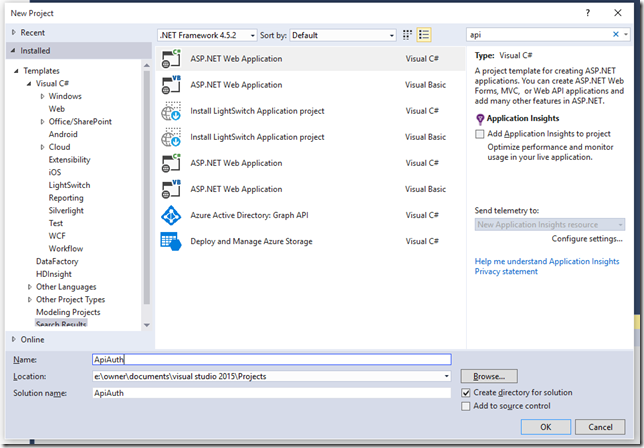Screen dimensions: 644x448
Task: Switch to medium icons list view
Action: pyautogui.click(x=424, y=35)
